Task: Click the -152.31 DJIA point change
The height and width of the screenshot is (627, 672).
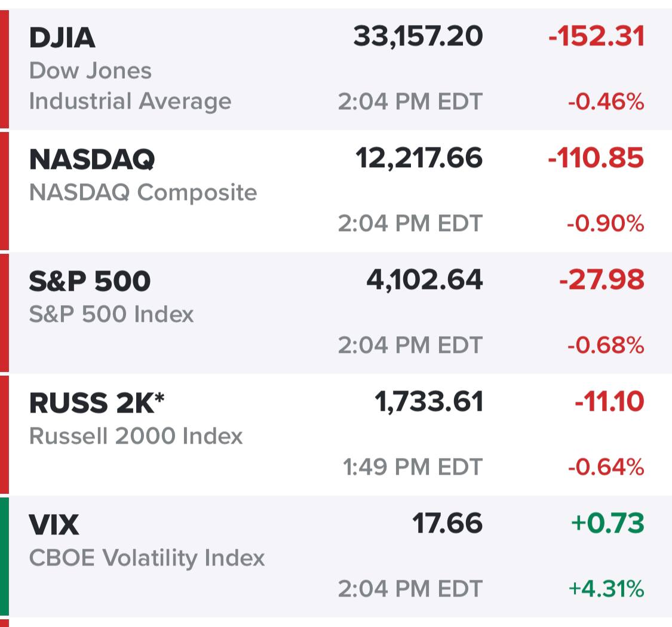Action: coord(596,37)
